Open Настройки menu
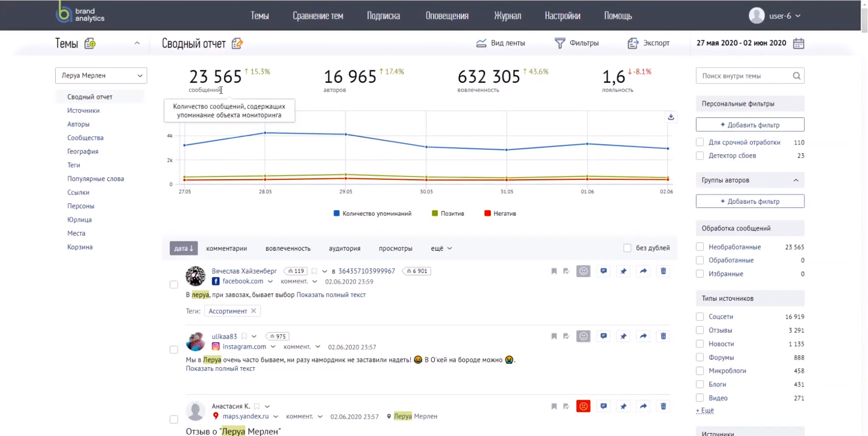 click(562, 16)
